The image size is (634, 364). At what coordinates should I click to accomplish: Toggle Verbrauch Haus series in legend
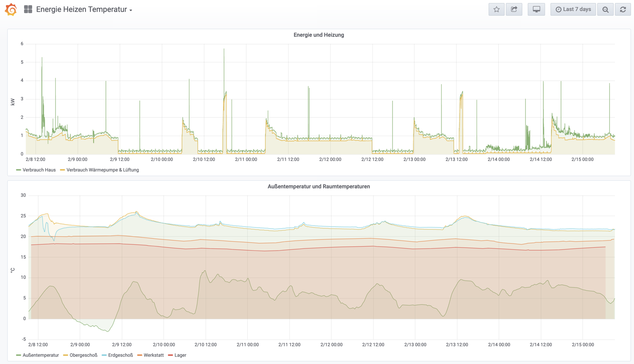39,170
